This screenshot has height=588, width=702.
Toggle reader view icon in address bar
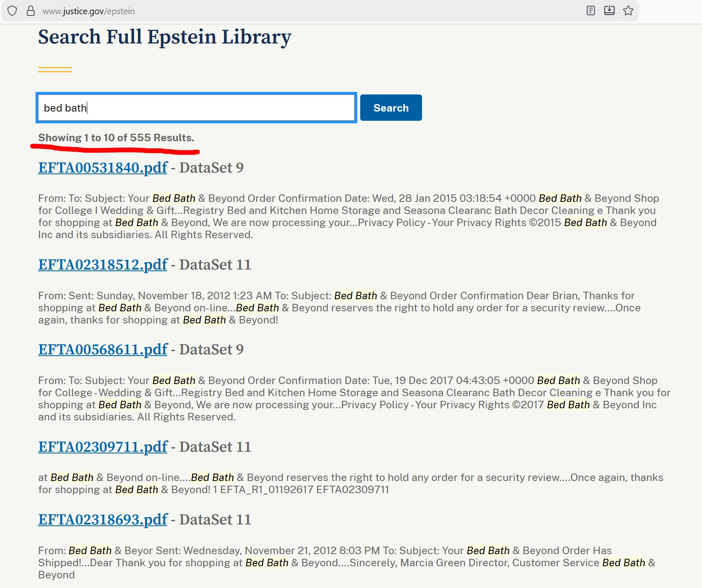590,10
